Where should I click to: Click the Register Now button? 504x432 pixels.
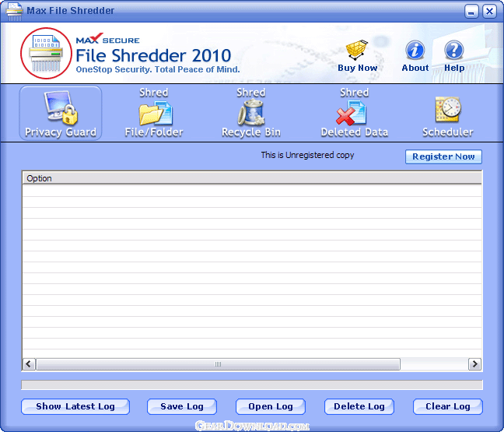pyautogui.click(x=443, y=156)
